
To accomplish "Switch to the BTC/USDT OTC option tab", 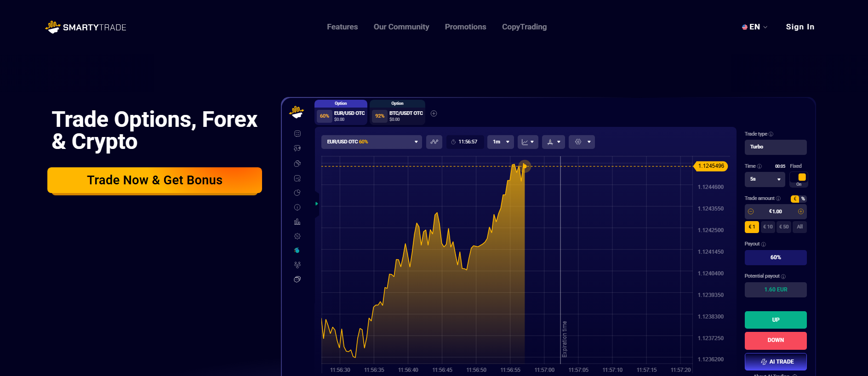I will point(397,112).
